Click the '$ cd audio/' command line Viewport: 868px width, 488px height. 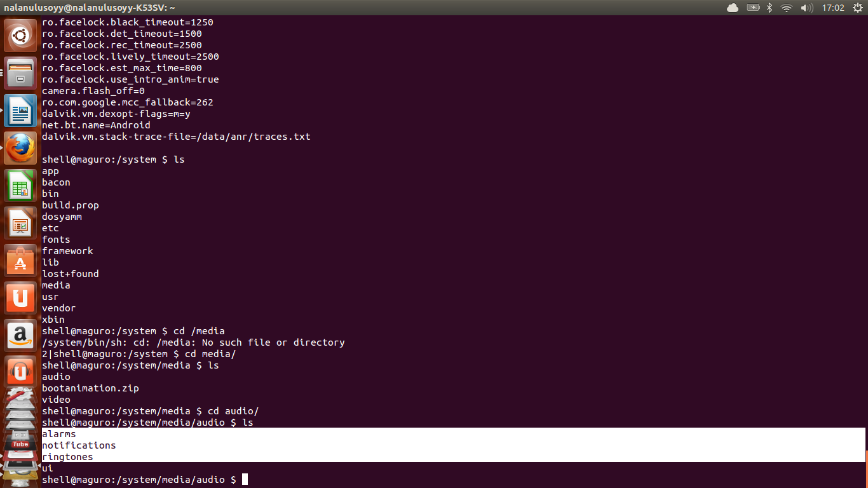click(151, 411)
